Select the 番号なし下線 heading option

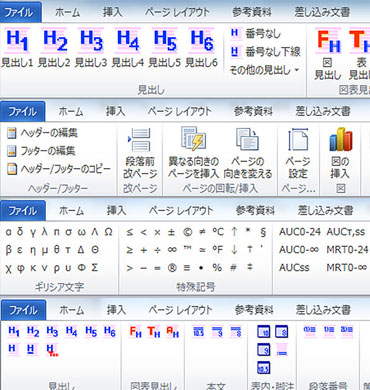pos(265,52)
